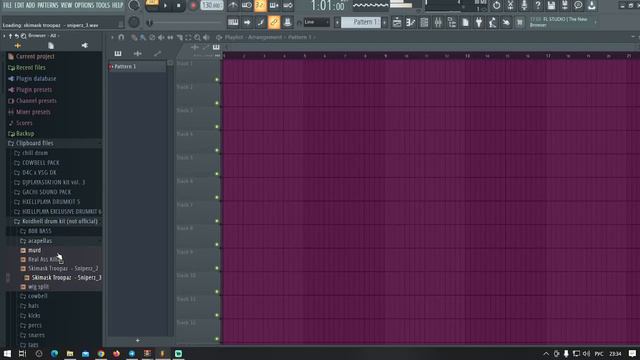
Task: Click the main pitch knob
Action: (133, 22)
